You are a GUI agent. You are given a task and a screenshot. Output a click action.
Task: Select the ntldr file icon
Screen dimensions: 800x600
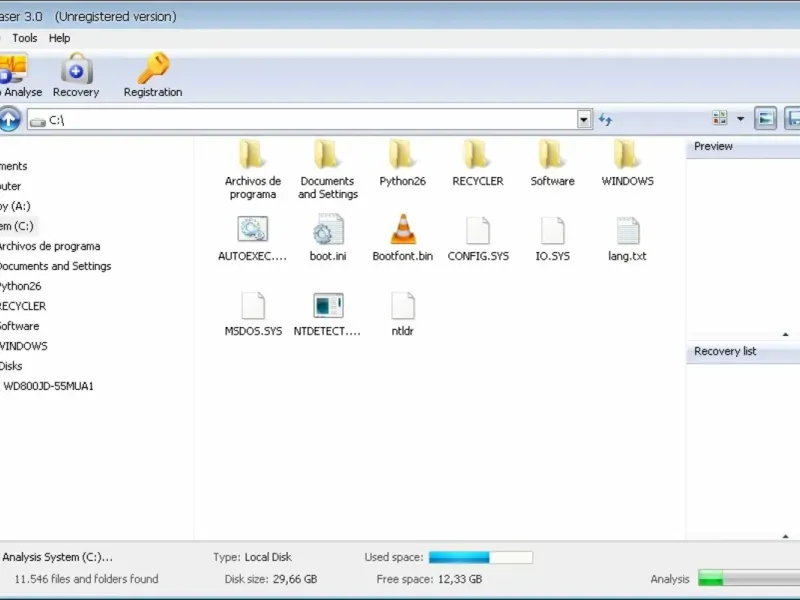click(403, 306)
